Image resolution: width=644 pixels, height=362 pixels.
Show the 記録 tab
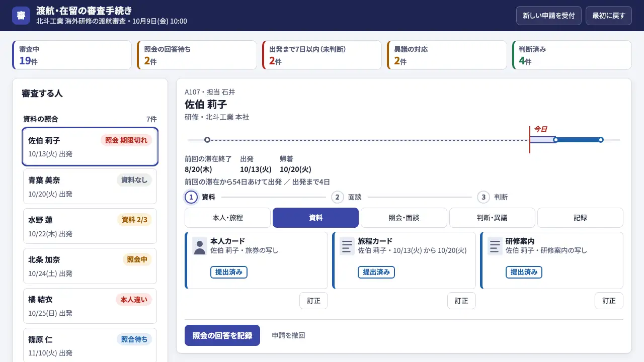580,218
